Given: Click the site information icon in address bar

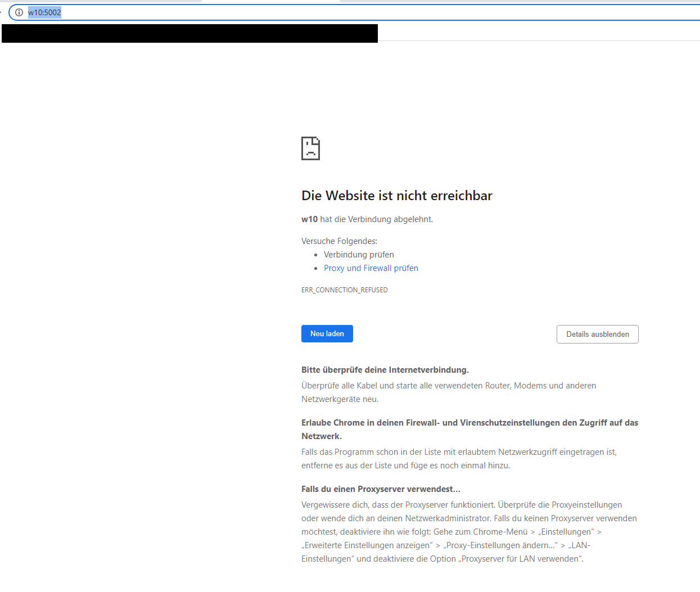Looking at the screenshot, I should point(19,12).
